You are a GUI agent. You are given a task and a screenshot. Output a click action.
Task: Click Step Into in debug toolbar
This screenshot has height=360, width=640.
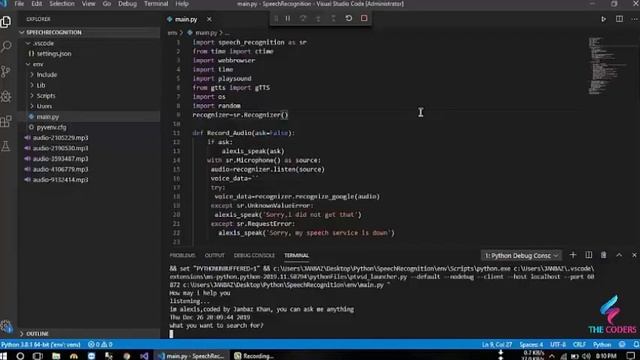click(318, 18)
